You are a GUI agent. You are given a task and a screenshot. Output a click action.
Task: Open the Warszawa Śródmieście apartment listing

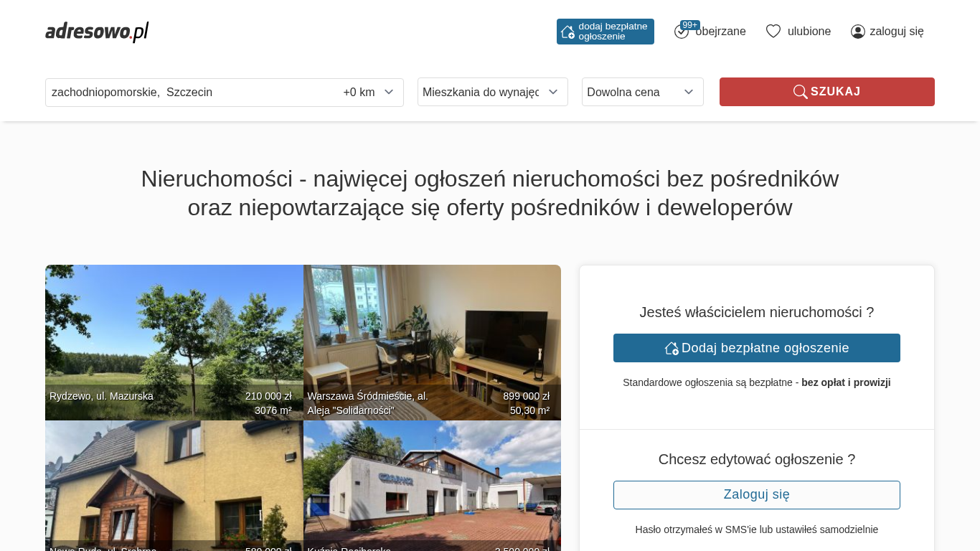pos(432,342)
